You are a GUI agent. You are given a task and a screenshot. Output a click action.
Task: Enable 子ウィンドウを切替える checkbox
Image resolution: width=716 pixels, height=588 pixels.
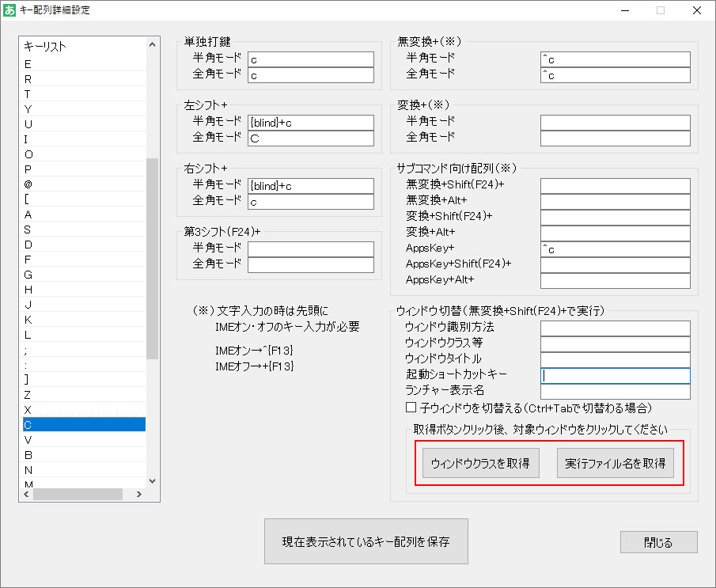click(x=410, y=408)
